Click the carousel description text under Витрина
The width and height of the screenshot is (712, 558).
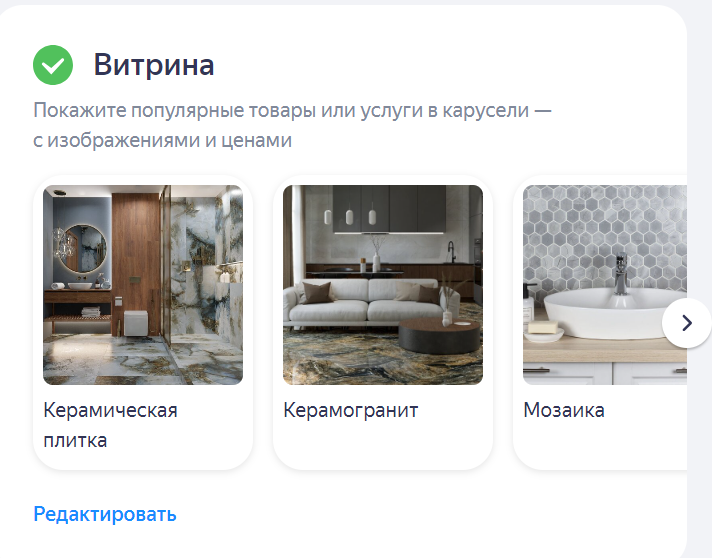292,125
